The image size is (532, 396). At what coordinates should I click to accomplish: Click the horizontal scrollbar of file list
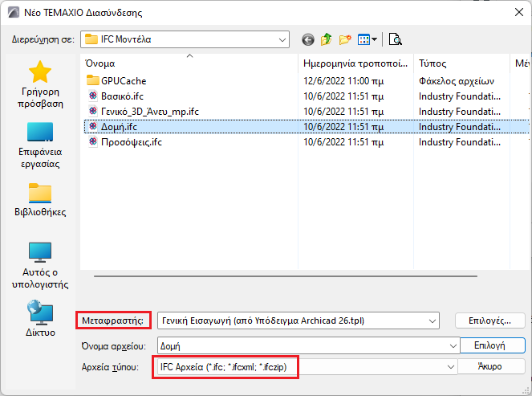tap(286, 276)
